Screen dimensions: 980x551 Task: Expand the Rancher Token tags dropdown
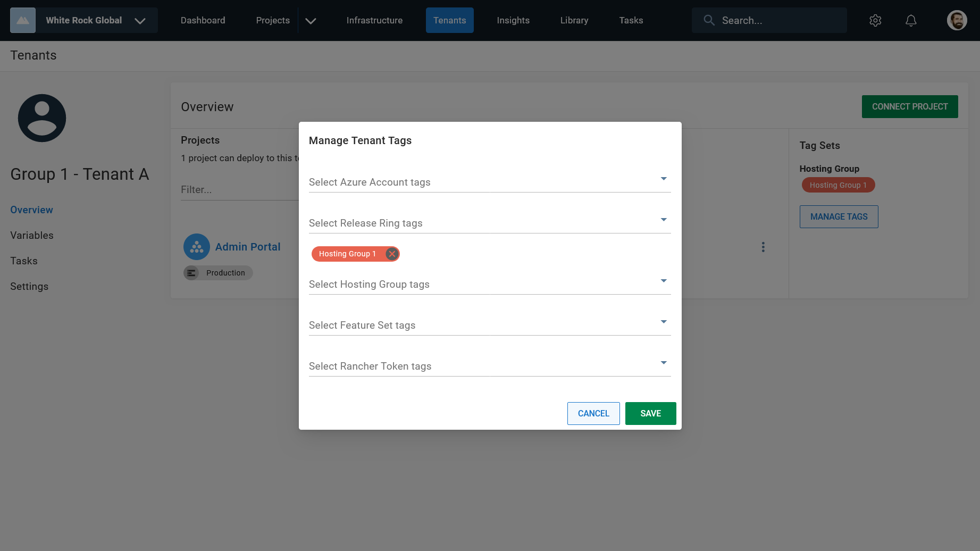(663, 363)
